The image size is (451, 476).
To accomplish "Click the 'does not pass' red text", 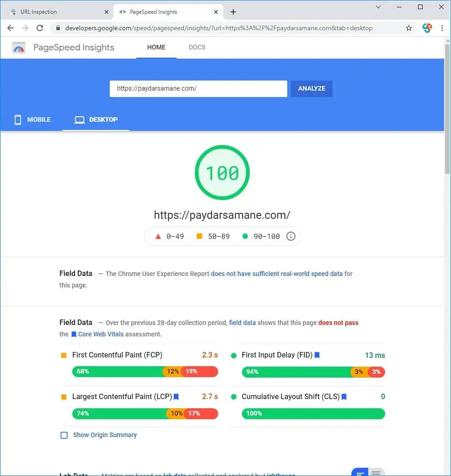I will [x=338, y=323].
